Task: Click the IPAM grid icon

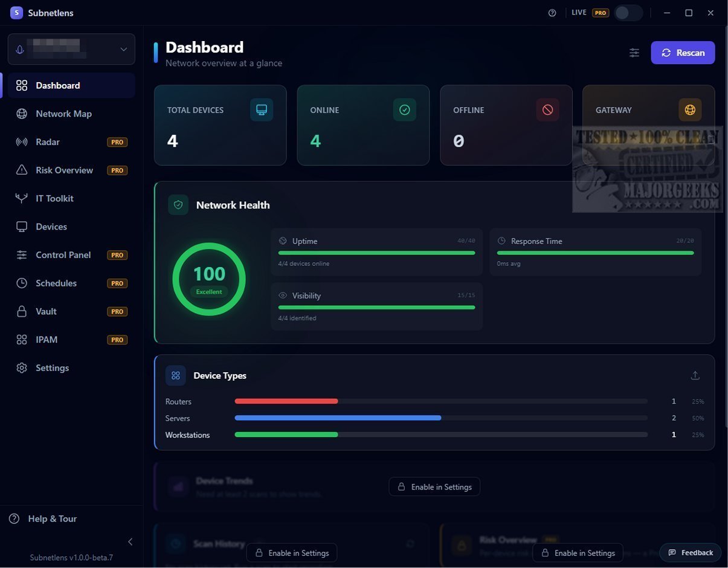Action: pos(22,340)
